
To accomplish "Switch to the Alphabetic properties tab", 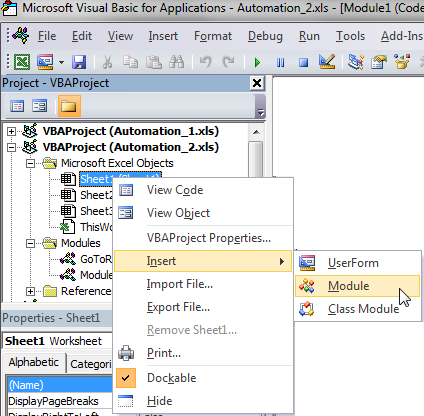I will click(x=34, y=362).
